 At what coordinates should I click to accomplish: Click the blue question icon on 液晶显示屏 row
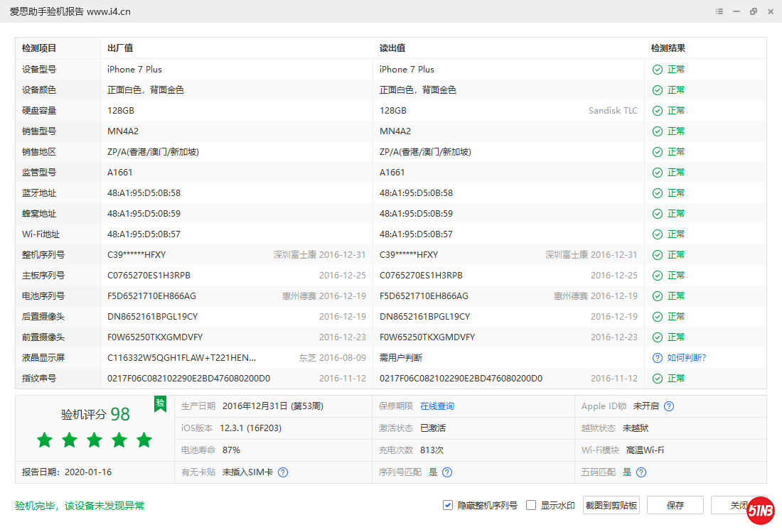(x=657, y=357)
